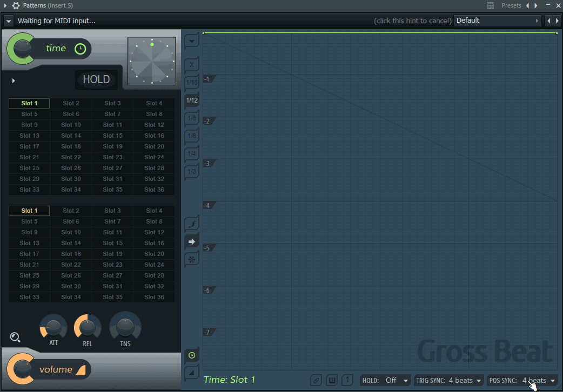Image resolution: width=563 pixels, height=392 pixels.
Task: Set grid snap to 1/16
Action: coord(192,83)
